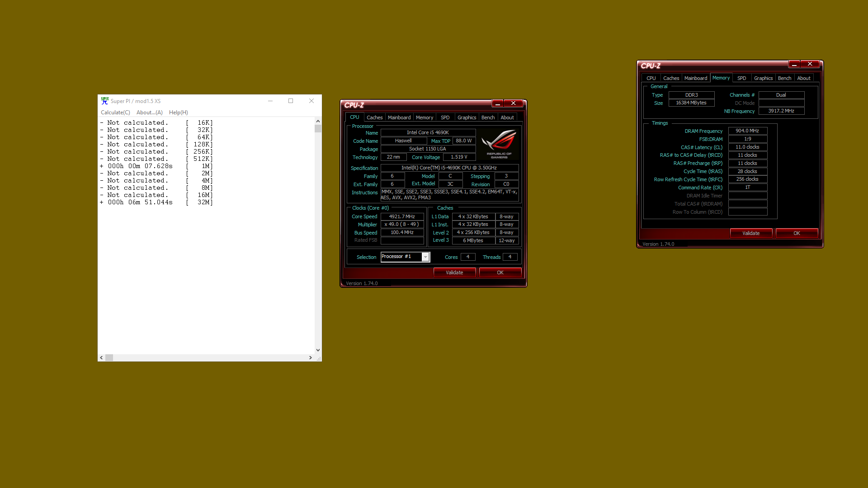Click the Super PI resize grip corner

pos(319,358)
